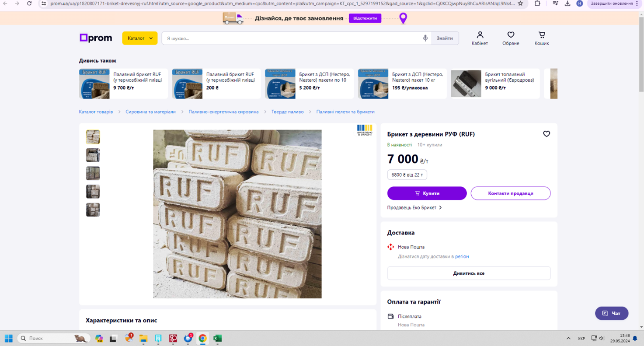Open Chrome three-dot menu
This screenshot has width=644, height=346.
637,3
